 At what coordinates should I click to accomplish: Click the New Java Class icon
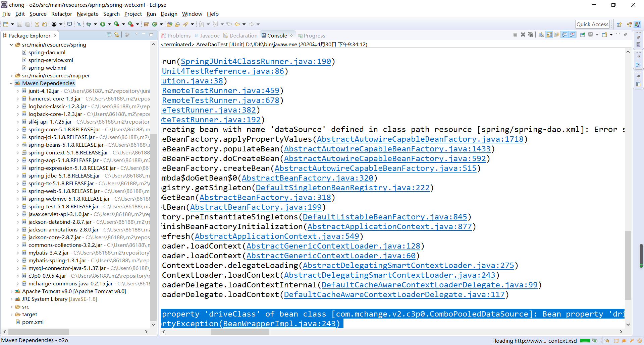click(x=154, y=24)
